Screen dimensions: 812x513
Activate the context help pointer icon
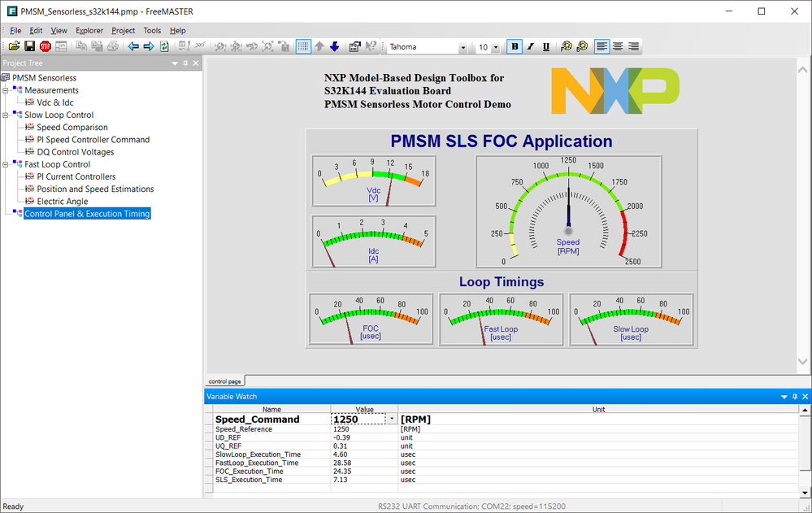click(371, 46)
